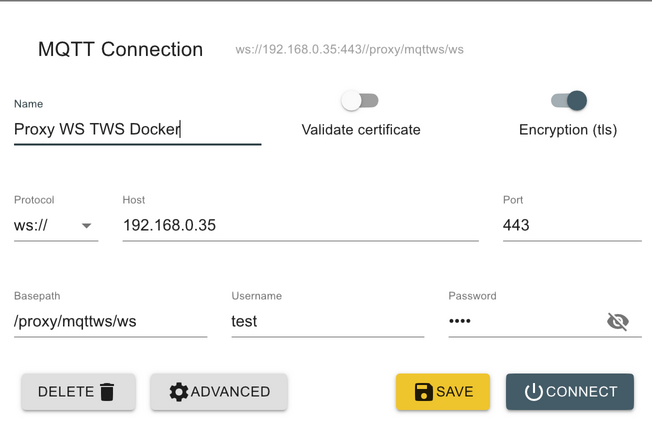Click the trash can icon on Delete
652x437 pixels.
pyautogui.click(x=107, y=392)
